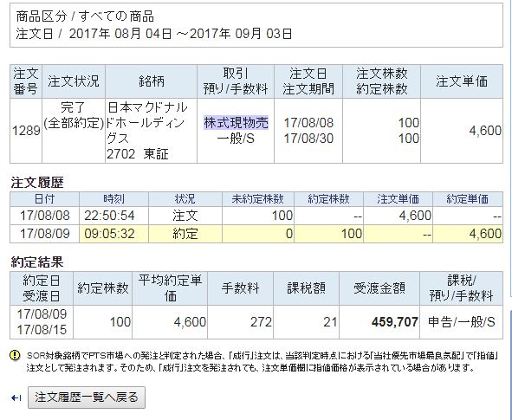Click the yellow warning notice icon
Screen dimensions: 512x420
point(15,355)
